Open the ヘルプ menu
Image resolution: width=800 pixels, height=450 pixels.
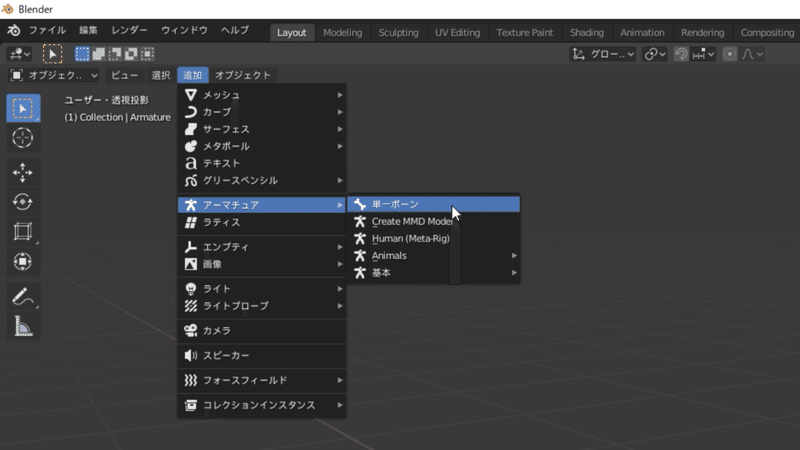point(235,31)
